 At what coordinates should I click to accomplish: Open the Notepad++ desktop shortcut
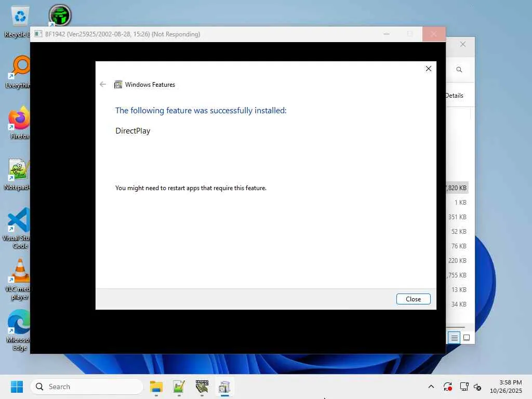point(17,175)
